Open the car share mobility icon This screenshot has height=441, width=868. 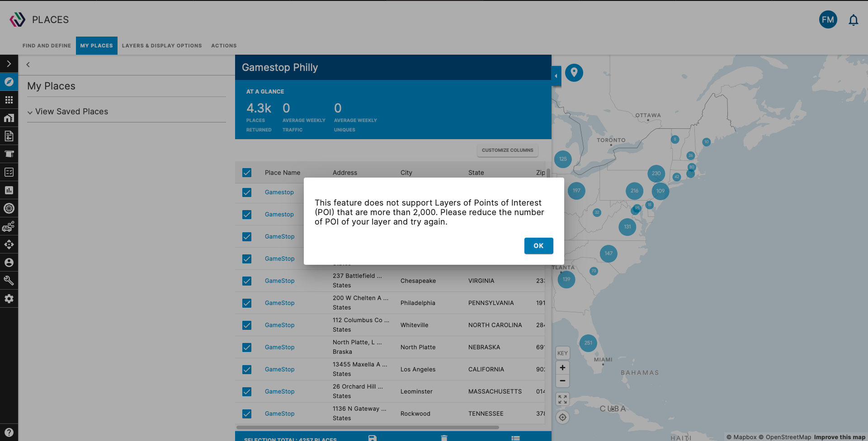(x=9, y=226)
